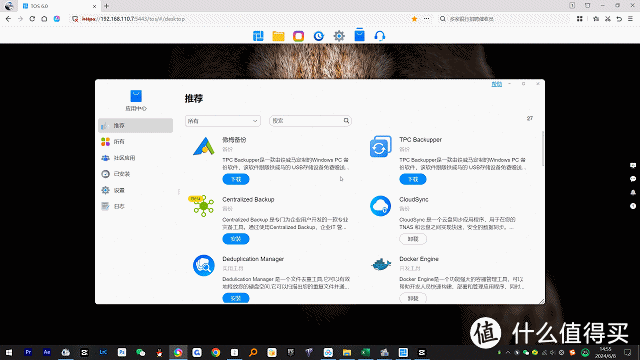This screenshot has height=360, width=640.
Task: Open the Docker Engine whale icon
Action: (x=381, y=264)
